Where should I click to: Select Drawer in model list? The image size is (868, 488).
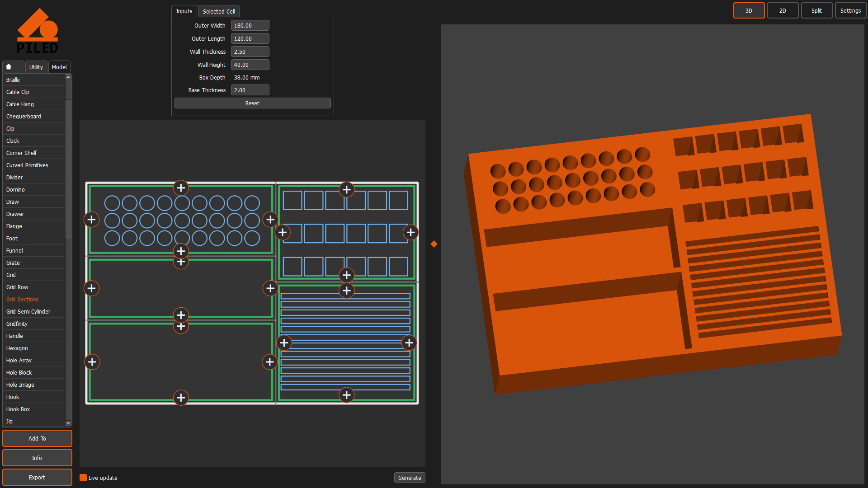click(34, 214)
